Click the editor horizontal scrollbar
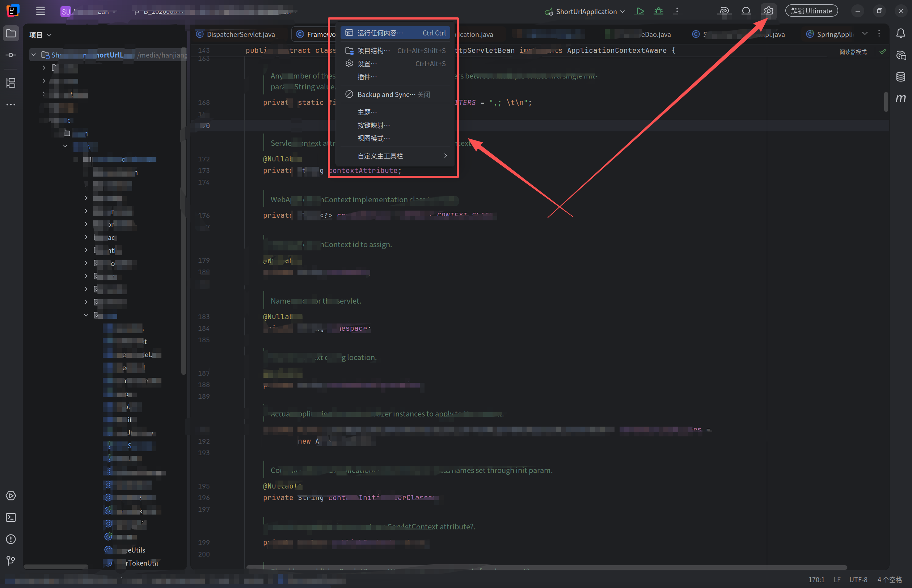This screenshot has height=588, width=912. click(x=546, y=567)
